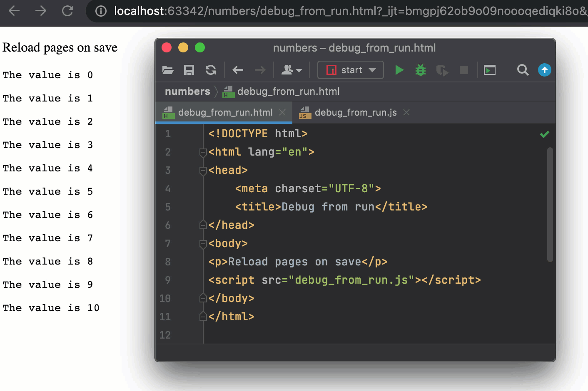This screenshot has width=588, height=391.
Task: Select the Debug tool bug icon
Action: 420,70
